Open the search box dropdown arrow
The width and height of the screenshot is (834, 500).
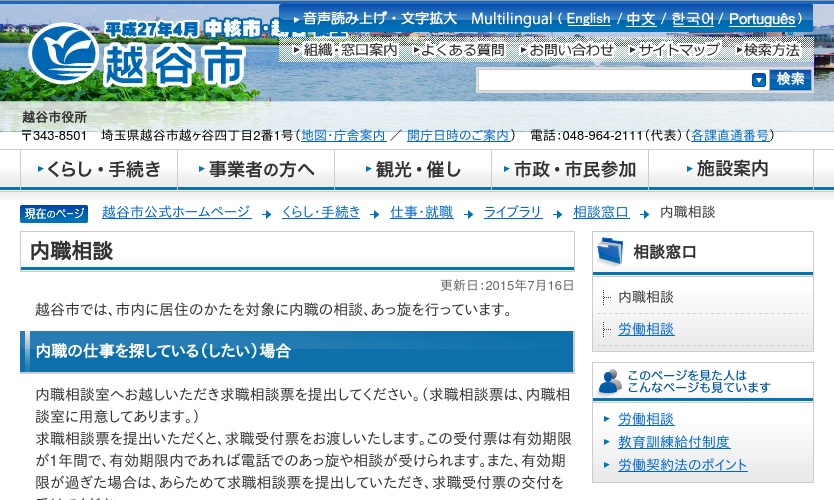(759, 80)
